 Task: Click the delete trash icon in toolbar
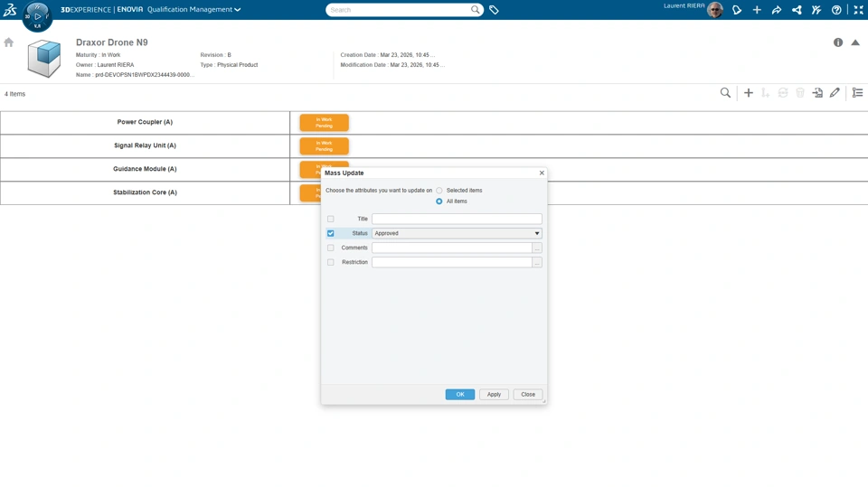tap(800, 93)
